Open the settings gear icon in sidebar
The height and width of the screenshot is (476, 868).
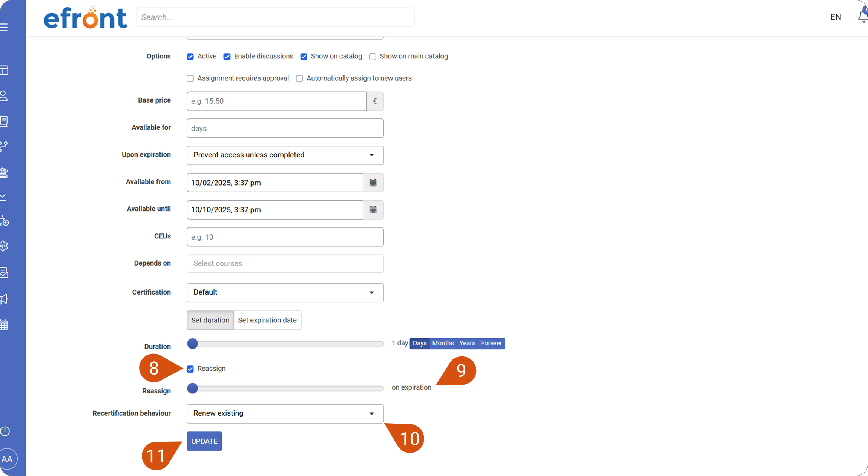pos(4,246)
